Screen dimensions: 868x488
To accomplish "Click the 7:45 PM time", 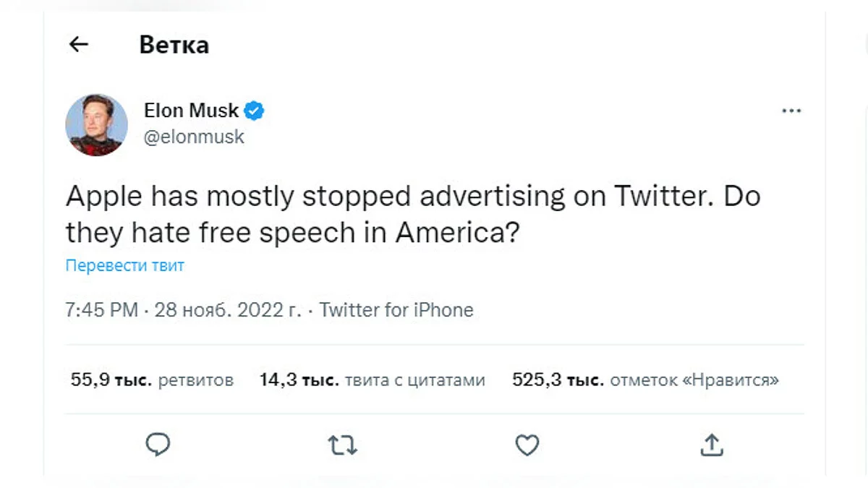I will (101, 310).
